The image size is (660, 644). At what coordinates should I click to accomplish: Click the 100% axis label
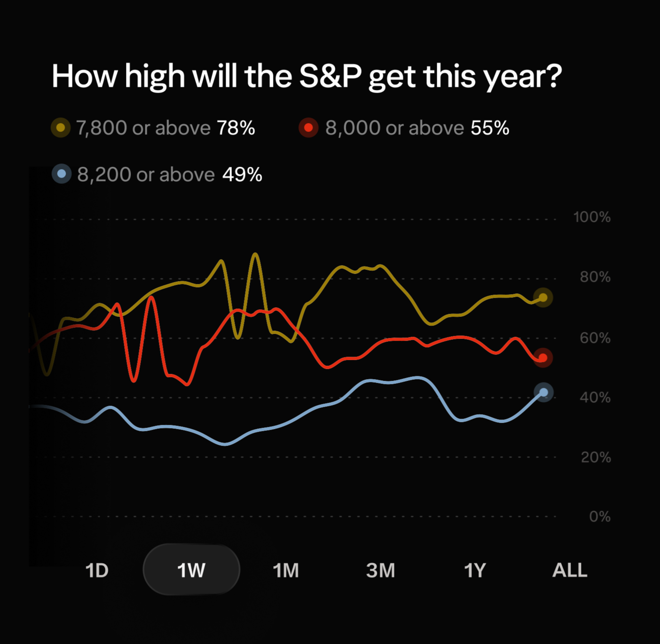(592, 217)
